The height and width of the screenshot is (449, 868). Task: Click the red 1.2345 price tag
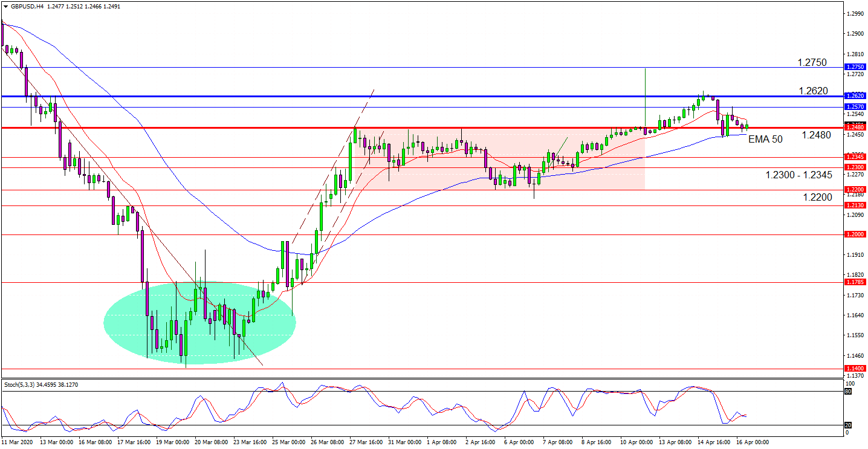(x=855, y=157)
